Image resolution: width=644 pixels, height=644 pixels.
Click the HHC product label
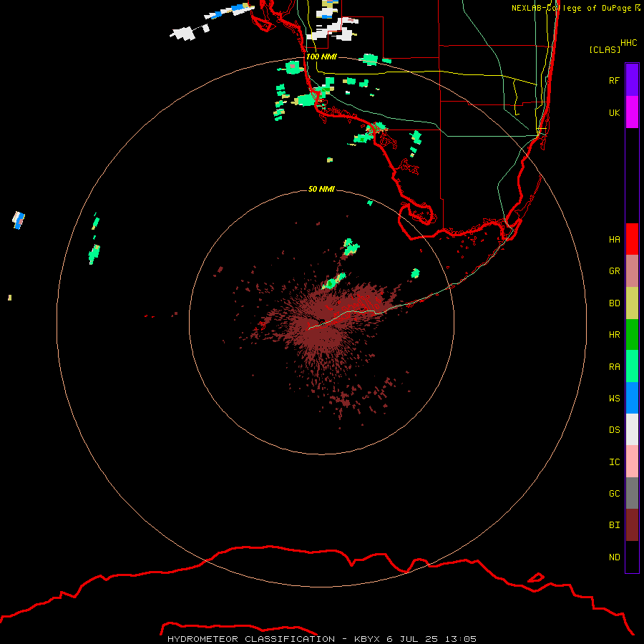629,43
